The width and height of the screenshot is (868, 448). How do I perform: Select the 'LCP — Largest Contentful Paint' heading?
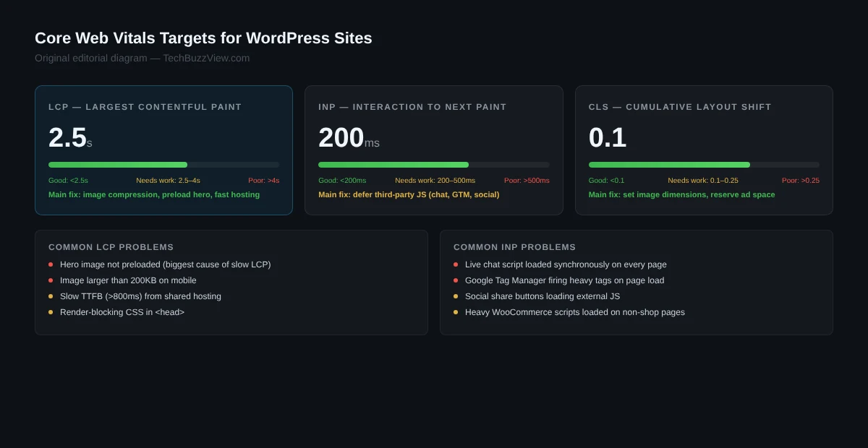[145, 107]
